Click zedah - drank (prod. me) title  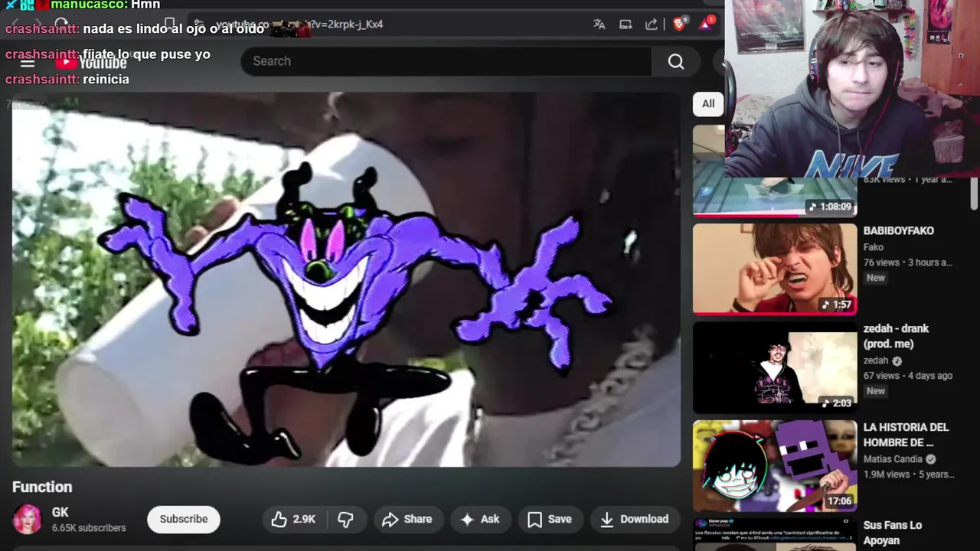point(897,336)
